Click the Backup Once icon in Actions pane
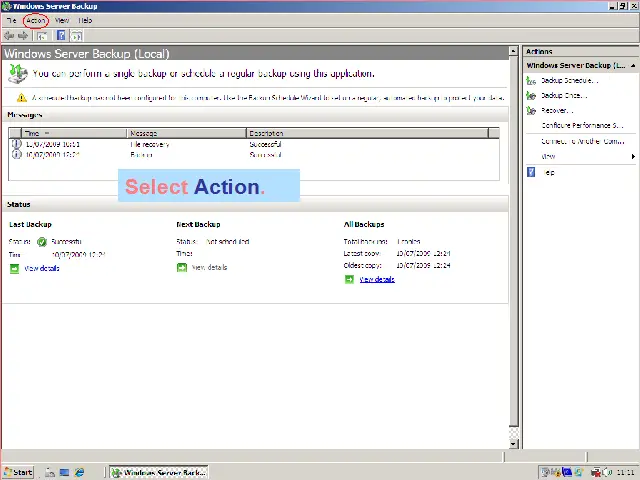The width and height of the screenshot is (640, 480). [x=531, y=96]
